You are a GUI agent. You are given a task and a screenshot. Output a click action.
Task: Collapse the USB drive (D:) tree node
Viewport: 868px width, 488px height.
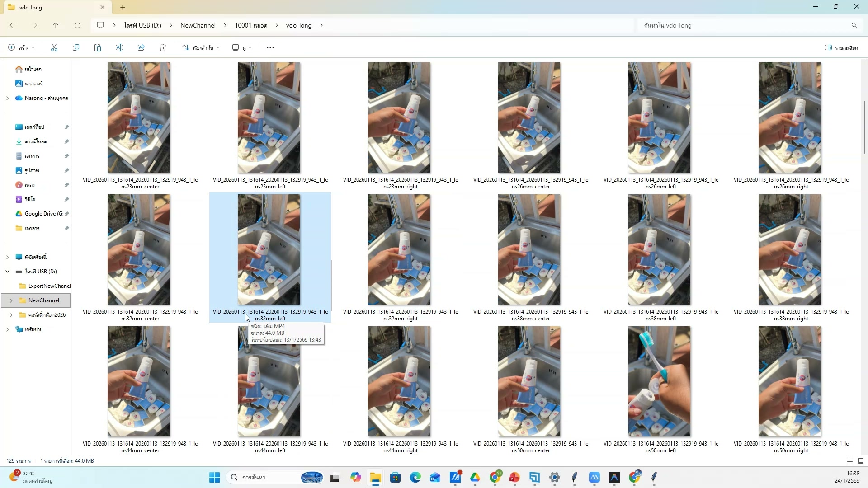pyautogui.click(x=7, y=271)
